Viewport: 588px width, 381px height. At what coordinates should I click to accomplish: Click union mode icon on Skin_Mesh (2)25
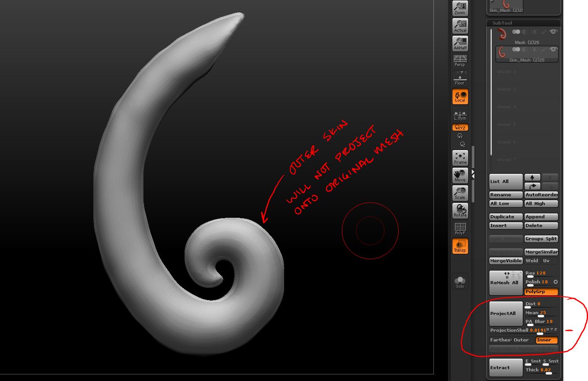pyautogui.click(x=516, y=49)
